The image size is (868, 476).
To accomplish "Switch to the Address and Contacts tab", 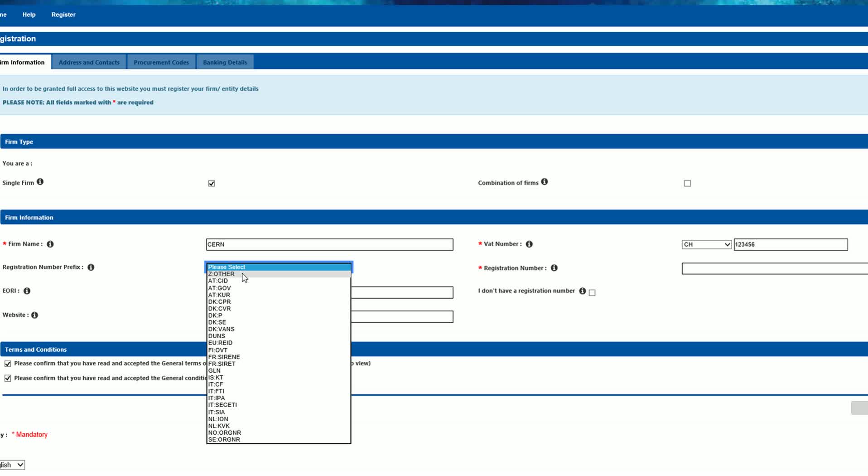I will tap(89, 63).
